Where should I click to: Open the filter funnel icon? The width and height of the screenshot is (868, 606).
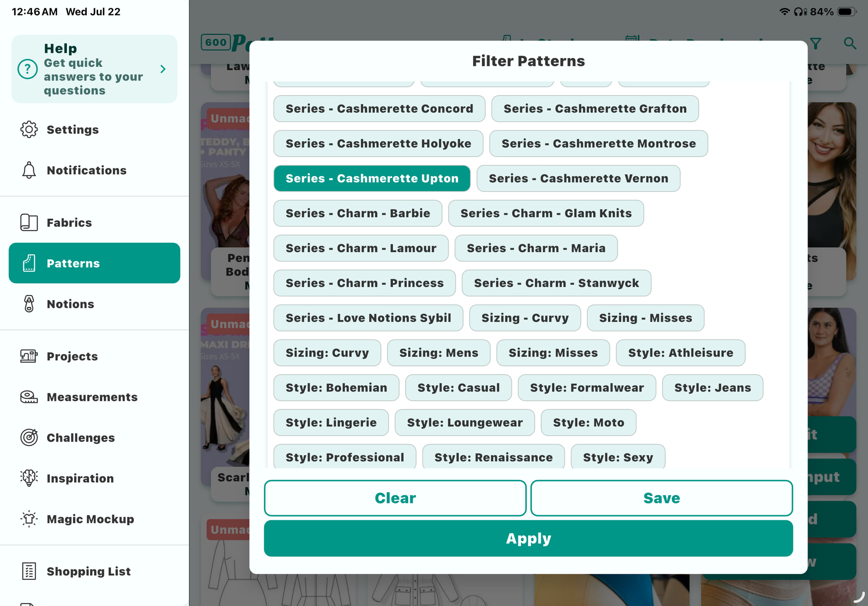816,43
